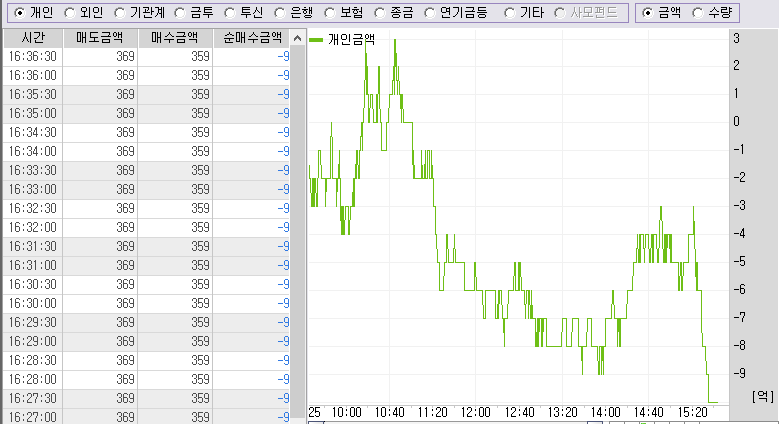
Task: Select the 16:35:00 time cell
Action: (x=33, y=113)
